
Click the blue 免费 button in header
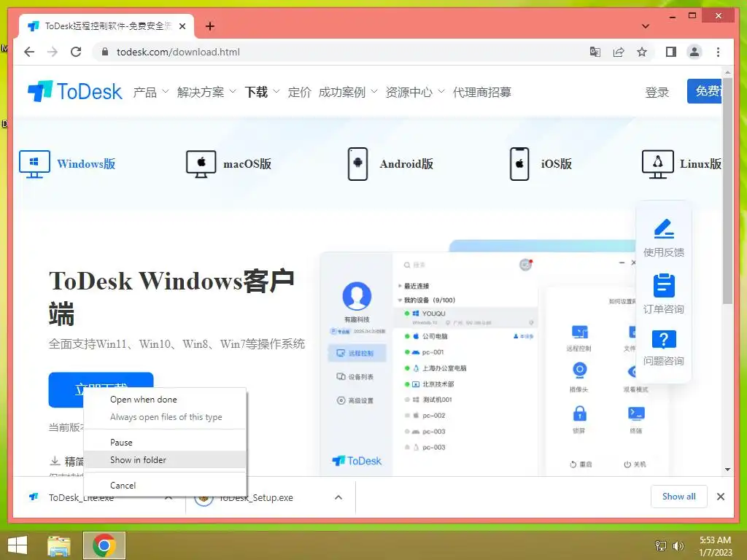click(705, 91)
